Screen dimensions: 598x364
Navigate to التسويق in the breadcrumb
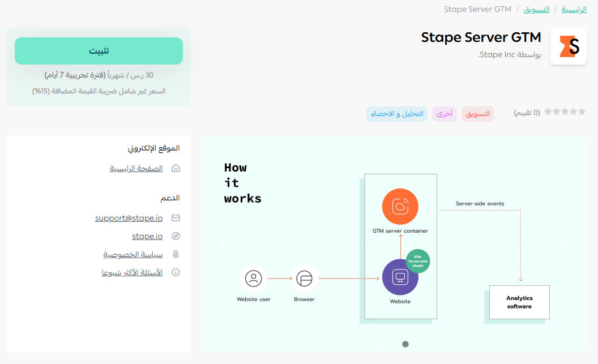(x=536, y=9)
